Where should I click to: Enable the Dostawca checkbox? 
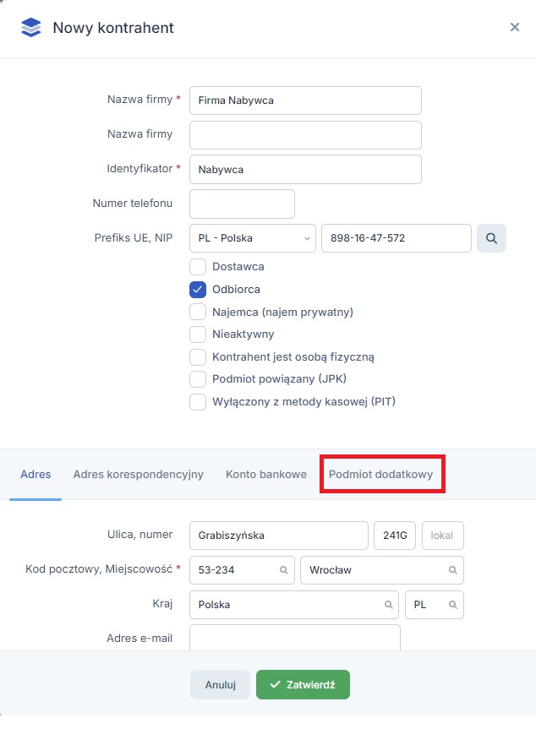click(198, 267)
